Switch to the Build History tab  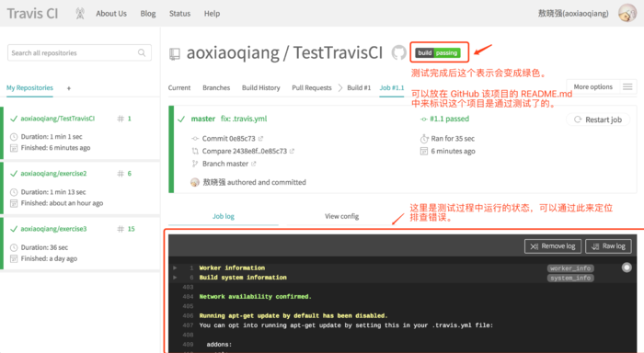point(260,88)
